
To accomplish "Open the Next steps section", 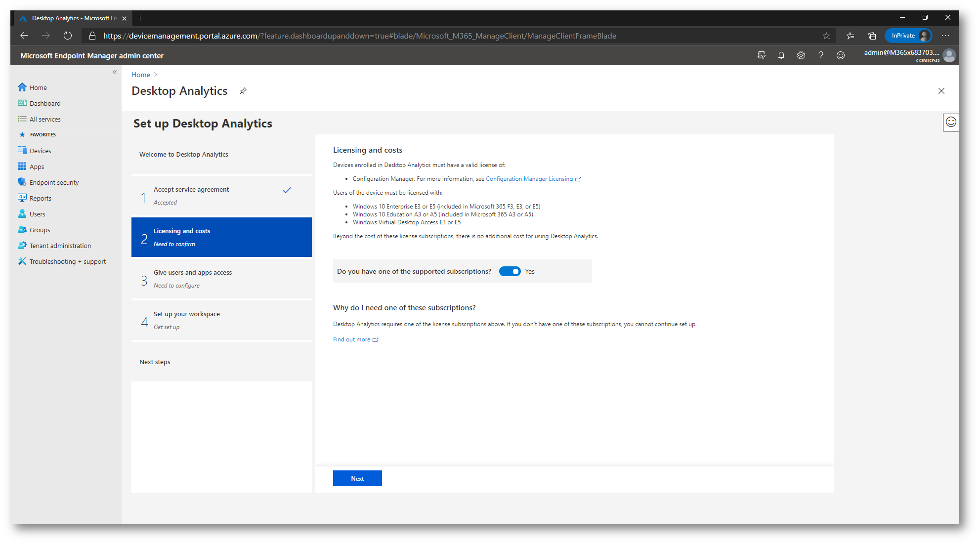I will [x=221, y=362].
